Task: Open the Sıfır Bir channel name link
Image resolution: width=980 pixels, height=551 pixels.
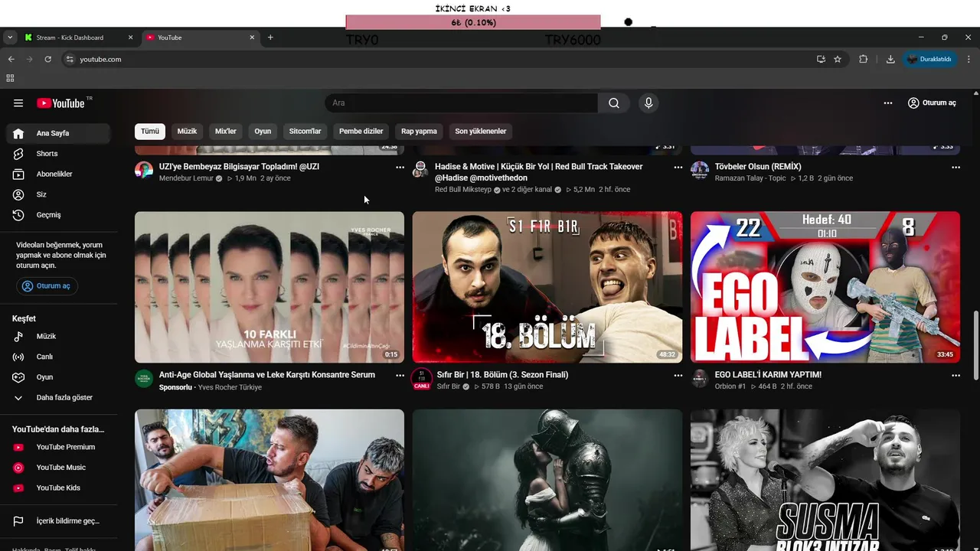Action: pyautogui.click(x=448, y=386)
